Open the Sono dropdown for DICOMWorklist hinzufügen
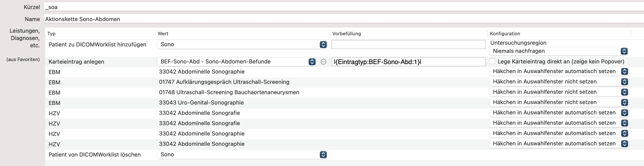The height and width of the screenshot is (166, 644). (x=242, y=45)
